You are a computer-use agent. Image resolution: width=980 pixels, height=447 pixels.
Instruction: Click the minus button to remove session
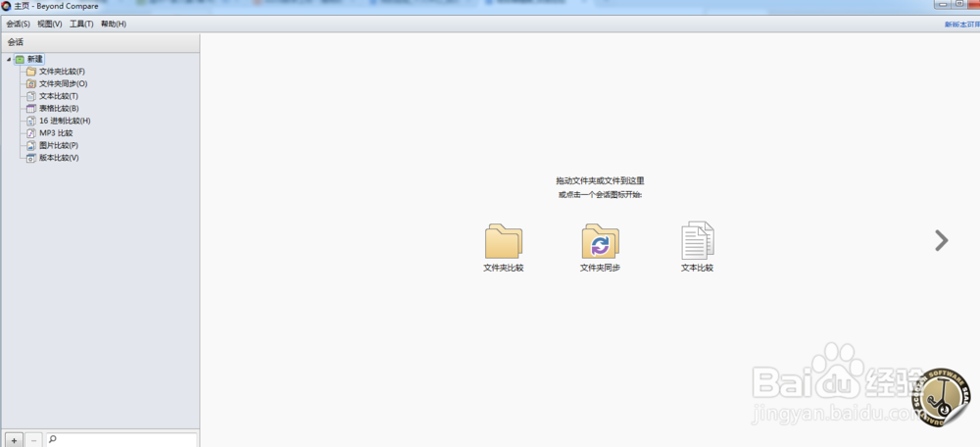coord(33,440)
